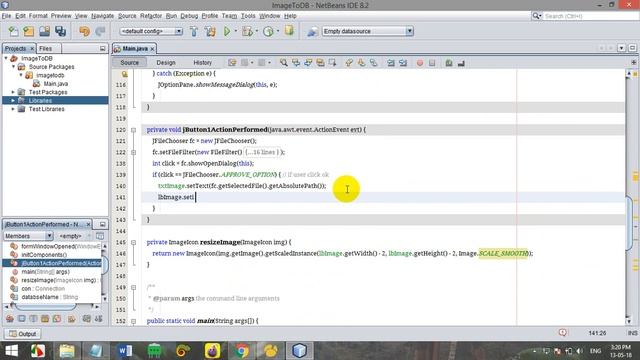Open the Navigate menu
This screenshot has height=360, width=640.
(x=102, y=16)
